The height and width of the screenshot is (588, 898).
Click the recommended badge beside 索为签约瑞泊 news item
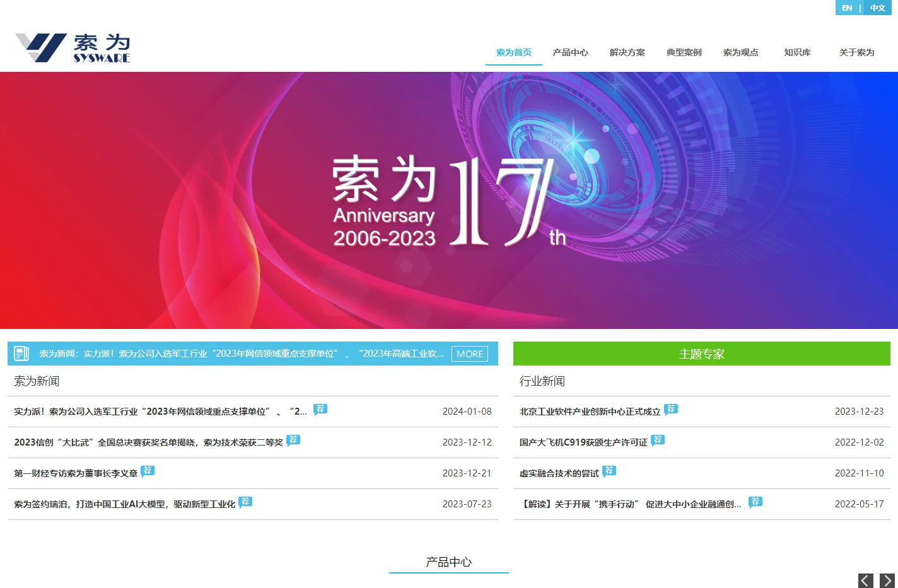(245, 502)
